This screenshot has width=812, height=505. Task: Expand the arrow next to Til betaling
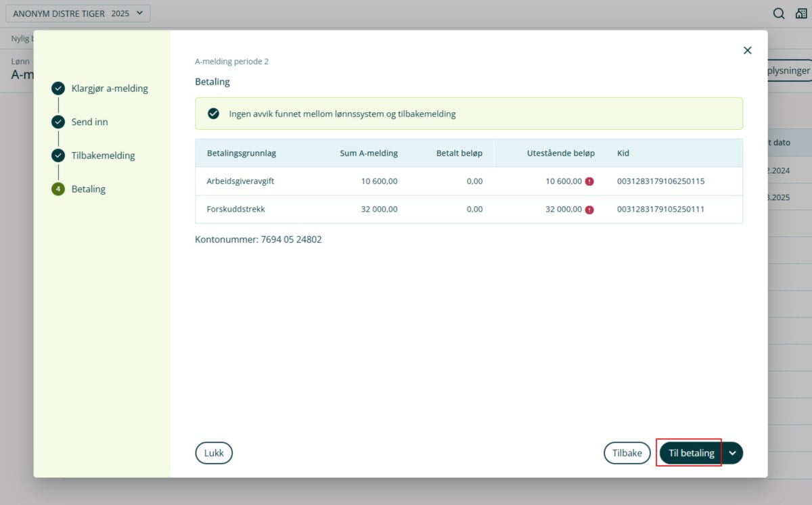click(732, 453)
